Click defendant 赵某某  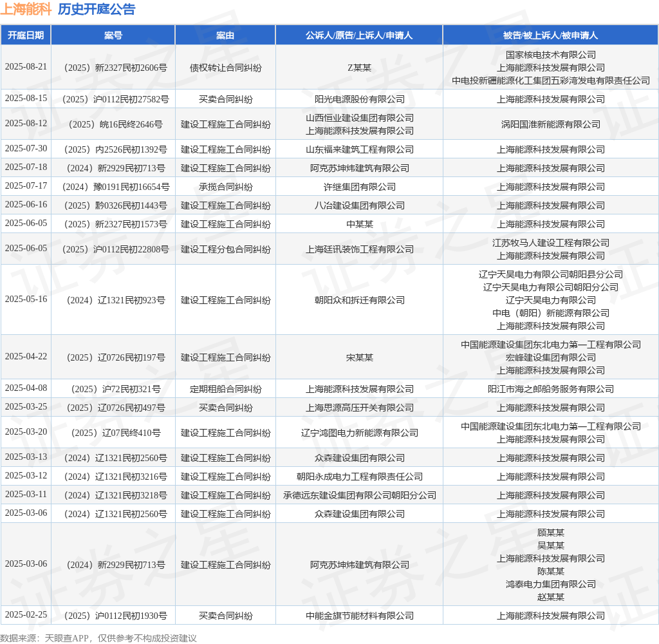(551, 597)
